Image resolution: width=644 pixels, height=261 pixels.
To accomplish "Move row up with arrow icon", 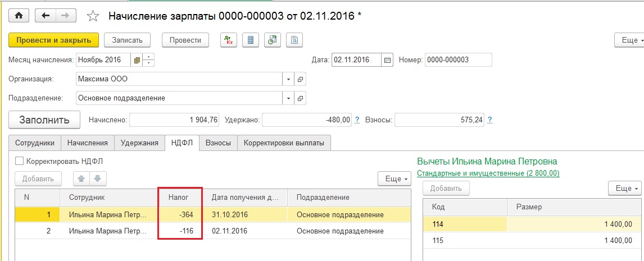I will pyautogui.click(x=82, y=179).
